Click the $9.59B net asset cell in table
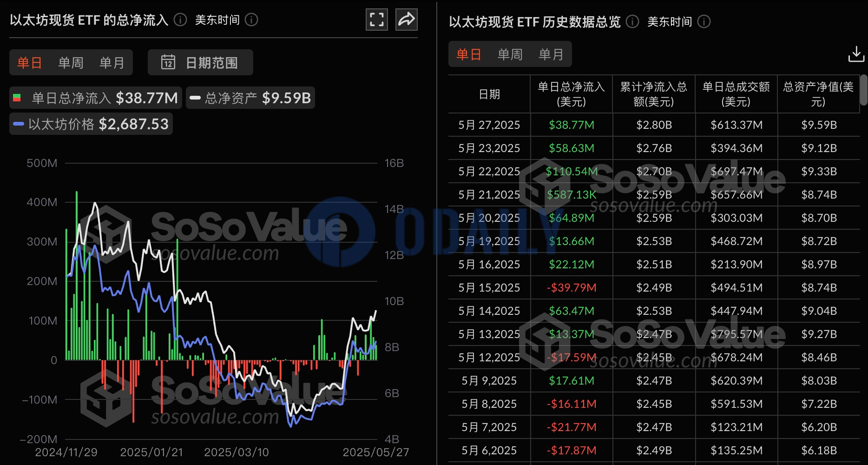The width and height of the screenshot is (868, 465). 819,125
